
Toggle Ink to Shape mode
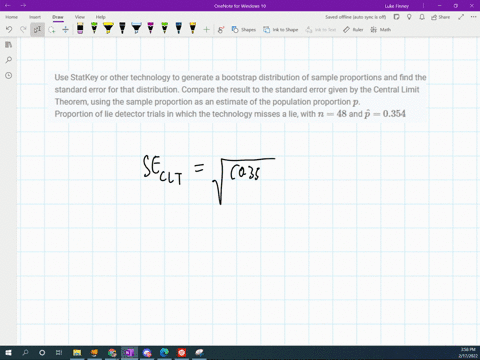[x=280, y=30]
